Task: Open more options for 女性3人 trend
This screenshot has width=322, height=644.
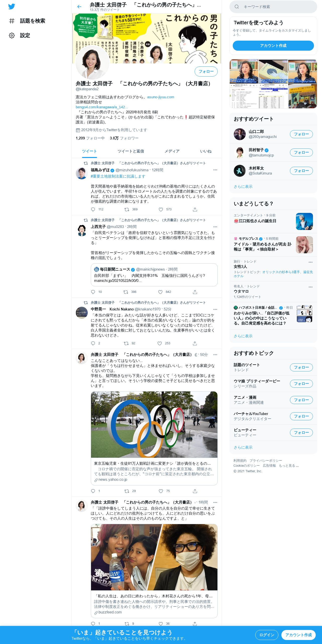Action: pos(310,262)
